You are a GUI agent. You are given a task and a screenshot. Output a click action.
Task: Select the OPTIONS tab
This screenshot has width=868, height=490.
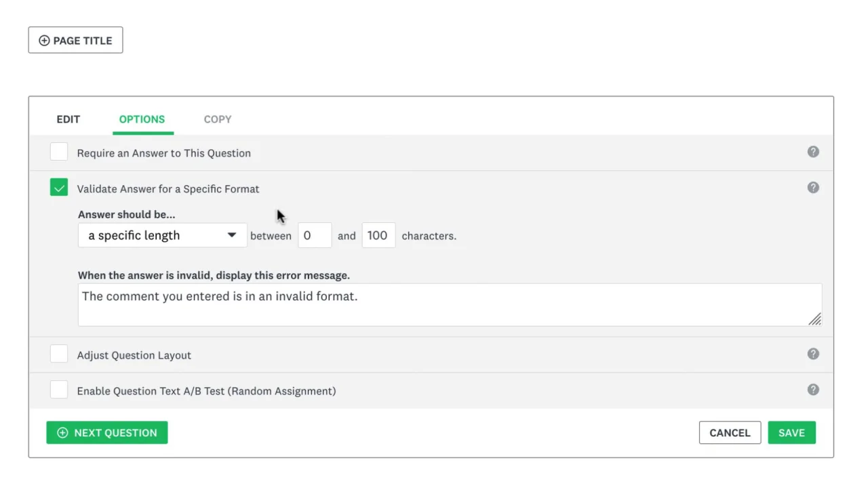tap(142, 119)
